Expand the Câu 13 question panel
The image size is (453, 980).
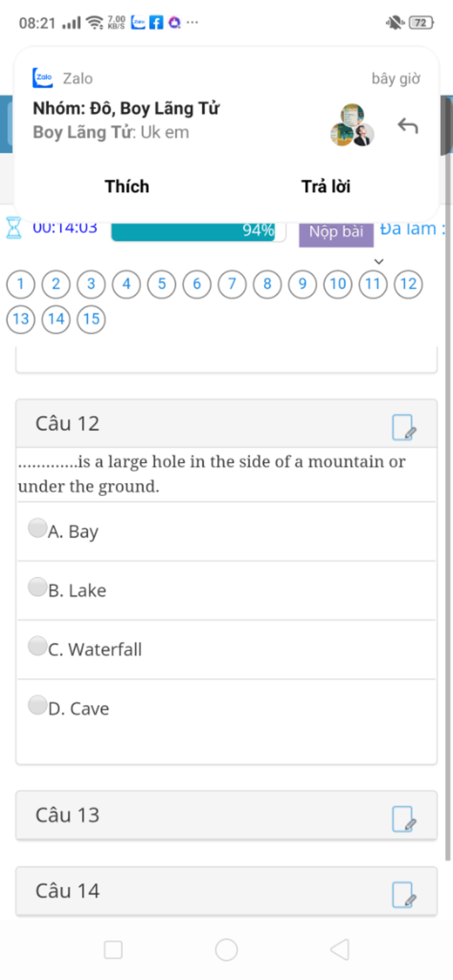[226, 815]
